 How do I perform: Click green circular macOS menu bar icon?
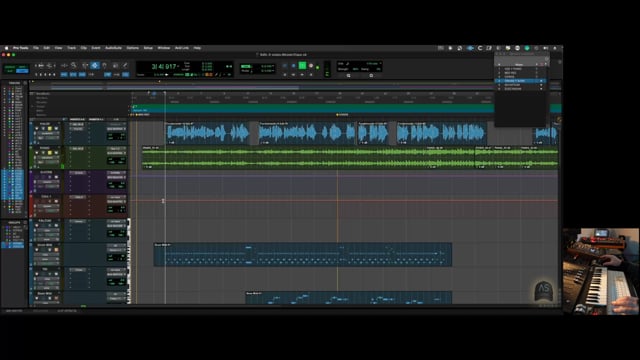pos(527,48)
